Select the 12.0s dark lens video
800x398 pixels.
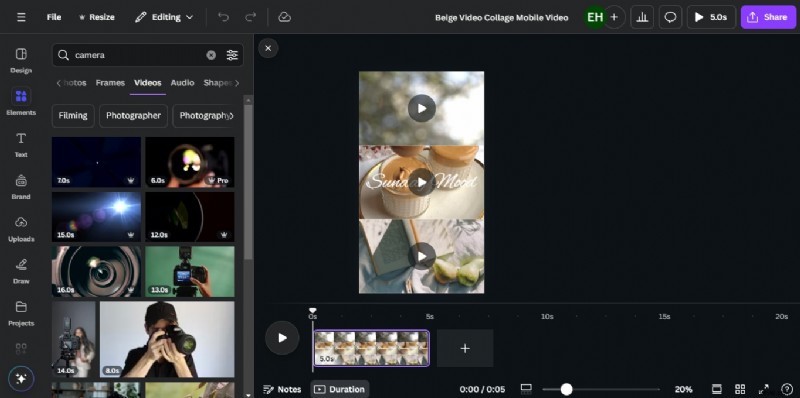[x=190, y=217]
